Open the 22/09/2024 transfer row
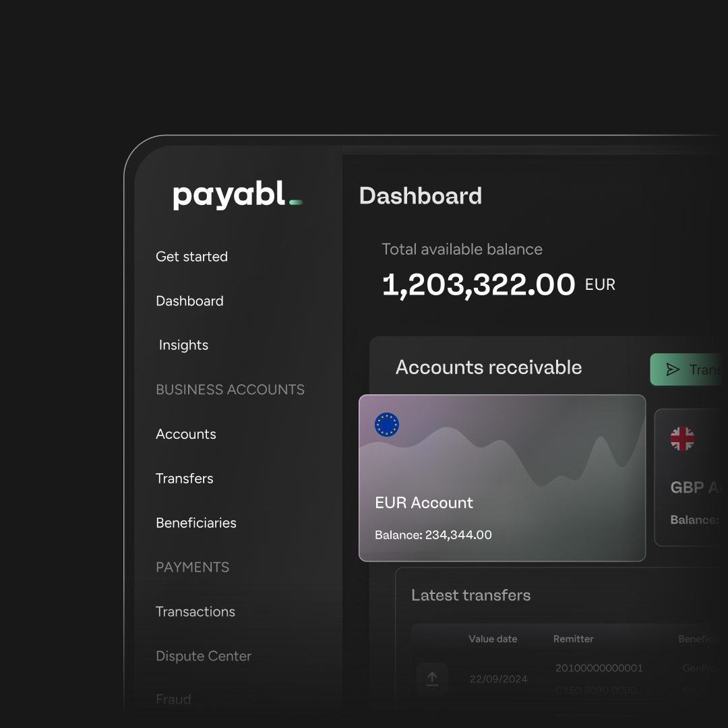 point(570,679)
